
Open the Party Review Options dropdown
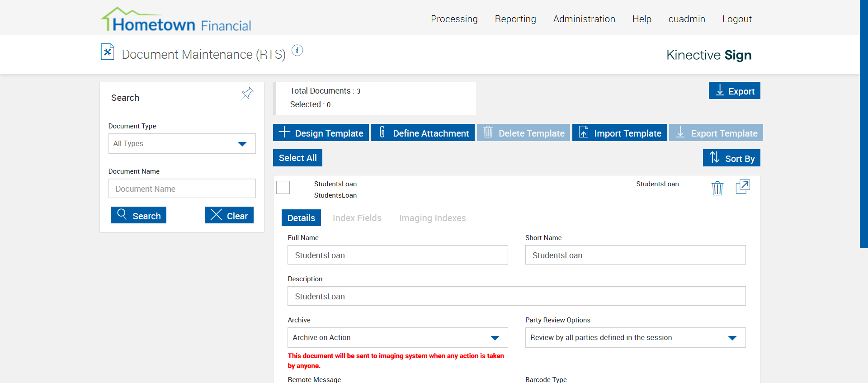[x=636, y=338]
